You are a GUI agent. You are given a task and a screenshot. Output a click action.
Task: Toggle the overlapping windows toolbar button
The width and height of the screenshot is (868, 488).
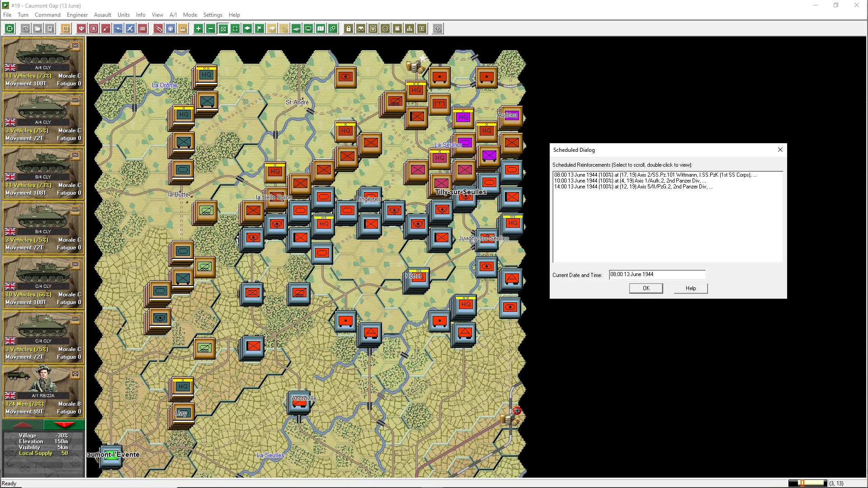333,28
